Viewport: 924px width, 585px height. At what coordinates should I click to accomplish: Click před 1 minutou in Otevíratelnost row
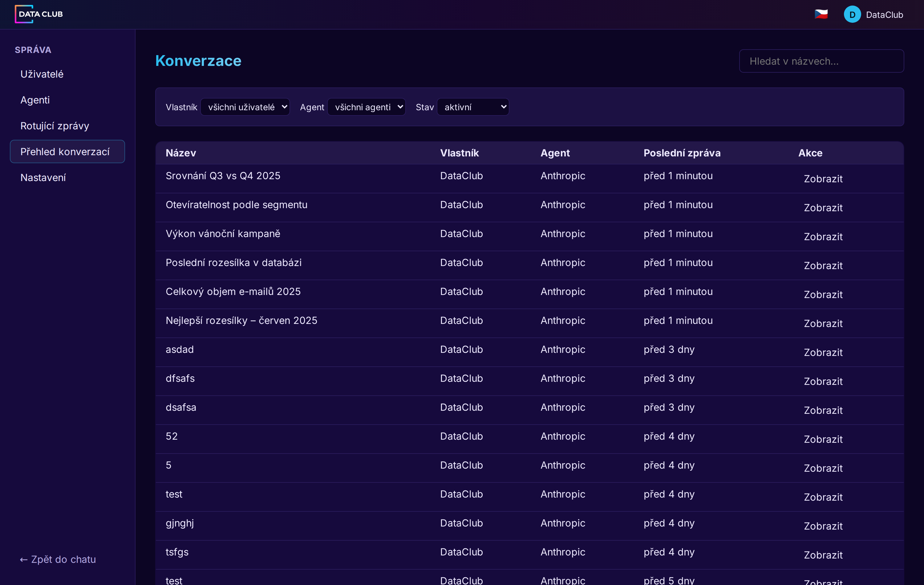pyautogui.click(x=678, y=205)
